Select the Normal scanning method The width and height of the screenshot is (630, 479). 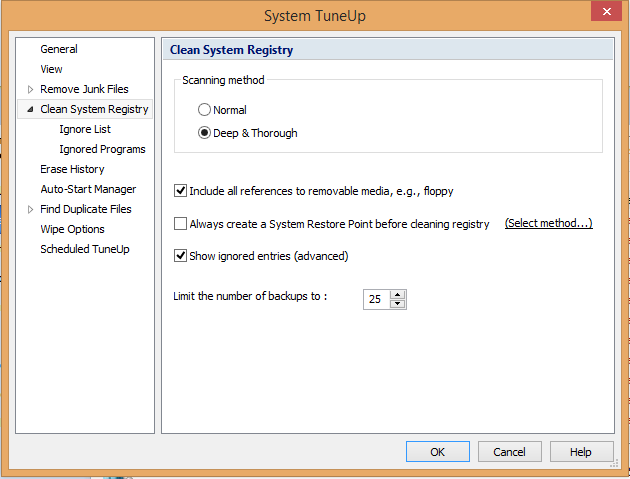coord(204,110)
